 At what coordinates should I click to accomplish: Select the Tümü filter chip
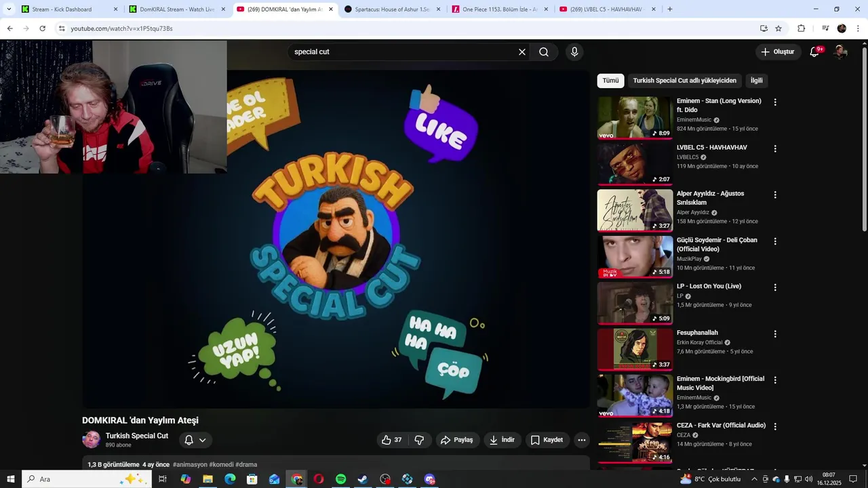pos(610,81)
